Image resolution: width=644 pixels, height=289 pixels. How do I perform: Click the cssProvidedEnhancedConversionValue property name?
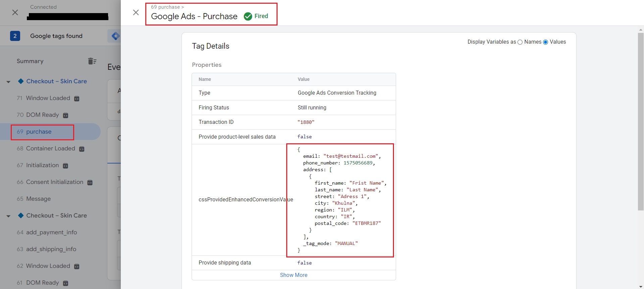246,199
